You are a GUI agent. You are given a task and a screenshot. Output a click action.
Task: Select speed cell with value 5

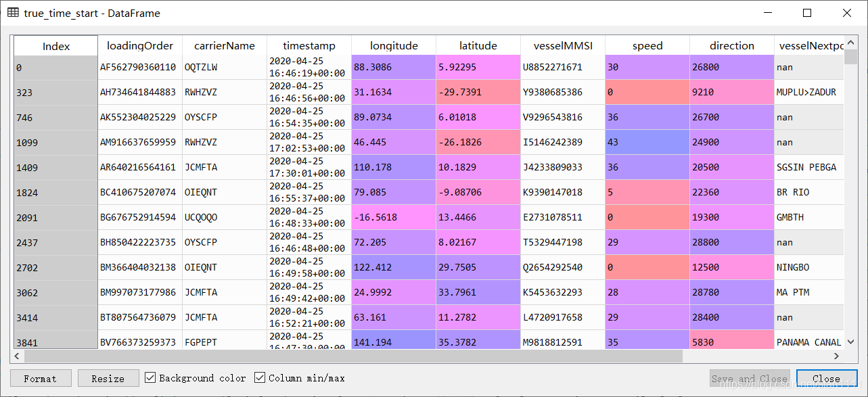tap(647, 192)
